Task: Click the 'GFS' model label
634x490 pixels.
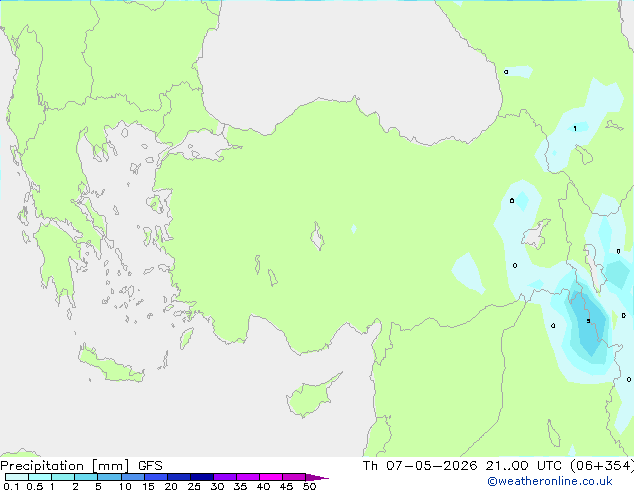Action: coord(150,466)
